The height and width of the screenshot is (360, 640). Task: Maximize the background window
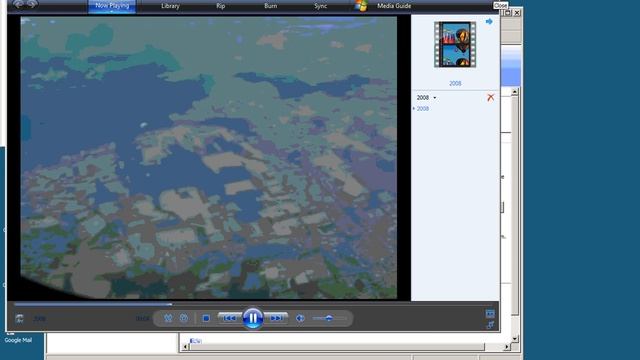click(x=508, y=13)
